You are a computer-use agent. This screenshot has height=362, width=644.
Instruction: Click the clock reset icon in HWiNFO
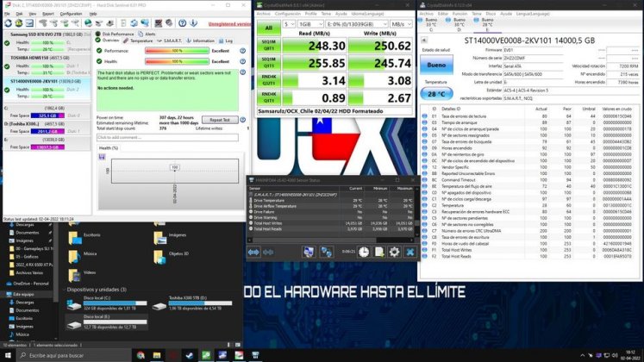point(364,252)
